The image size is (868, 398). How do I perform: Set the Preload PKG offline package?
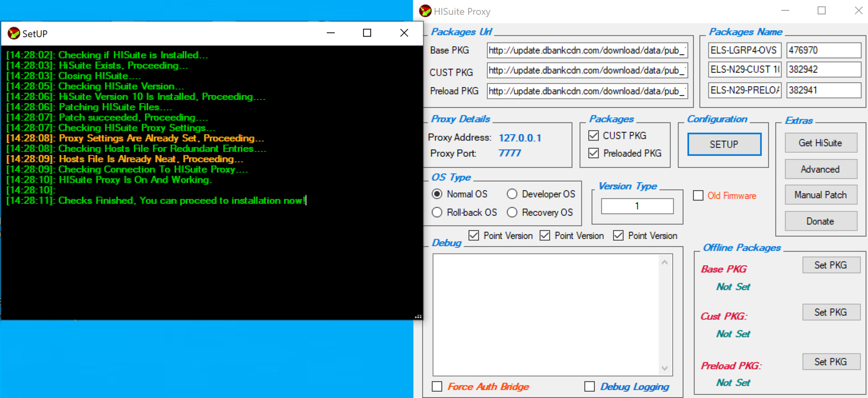pos(831,362)
